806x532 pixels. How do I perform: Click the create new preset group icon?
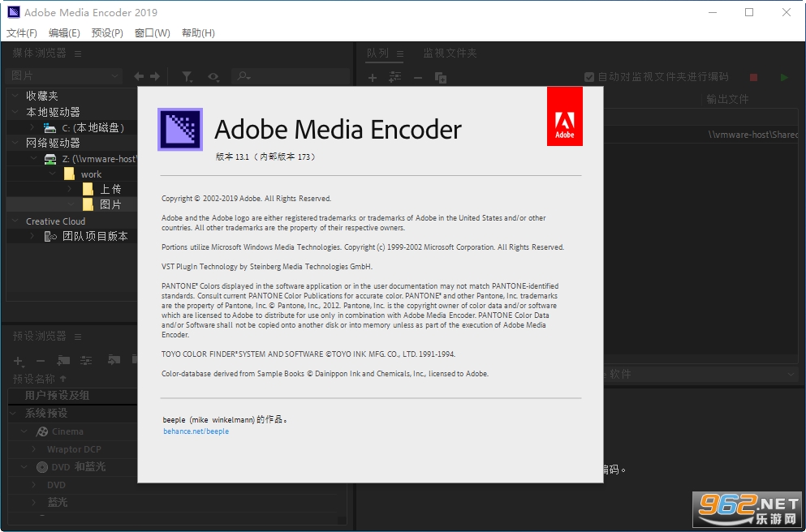point(63,361)
